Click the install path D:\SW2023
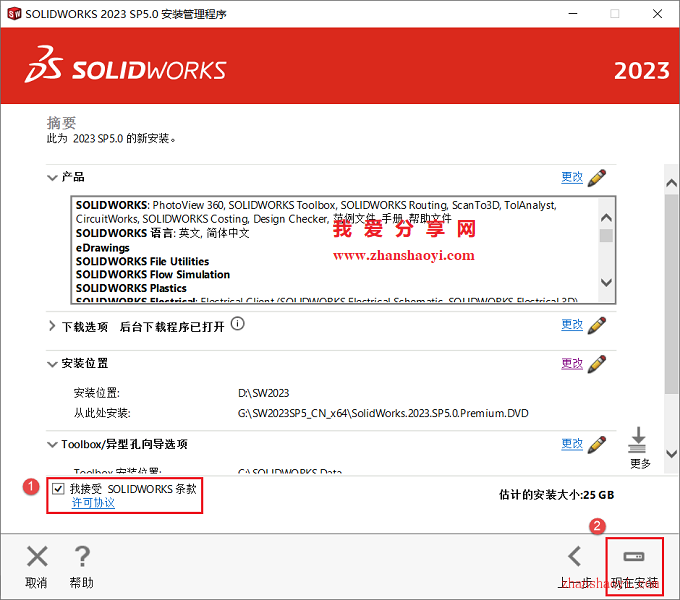Screen dimensions: 680x600 point(263,393)
